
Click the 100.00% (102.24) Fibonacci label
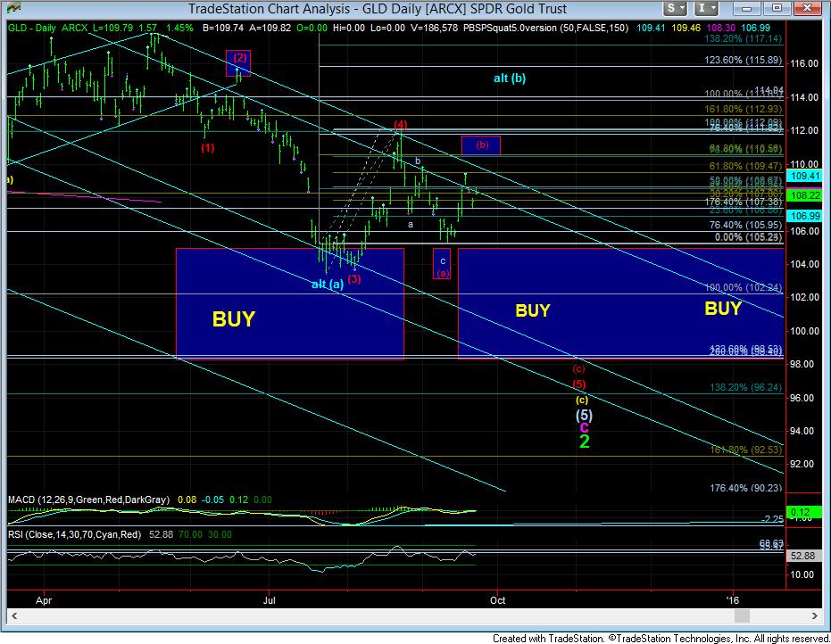(x=743, y=287)
